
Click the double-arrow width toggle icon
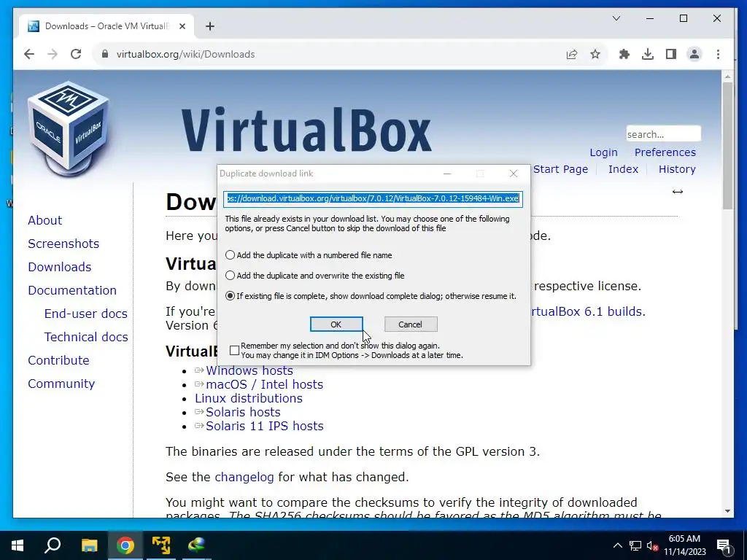(678, 192)
